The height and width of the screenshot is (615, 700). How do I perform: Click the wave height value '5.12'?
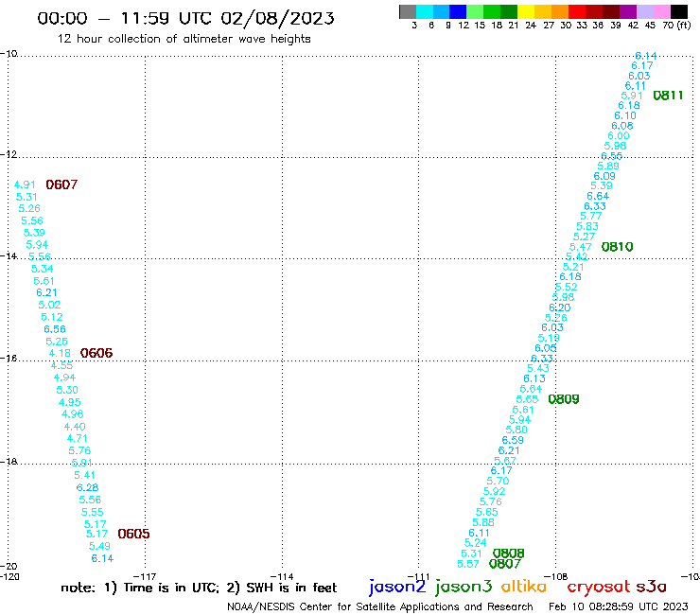[x=52, y=317]
